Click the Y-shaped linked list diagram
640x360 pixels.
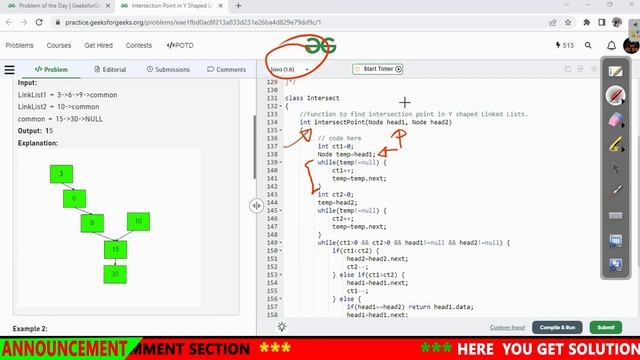click(x=109, y=228)
